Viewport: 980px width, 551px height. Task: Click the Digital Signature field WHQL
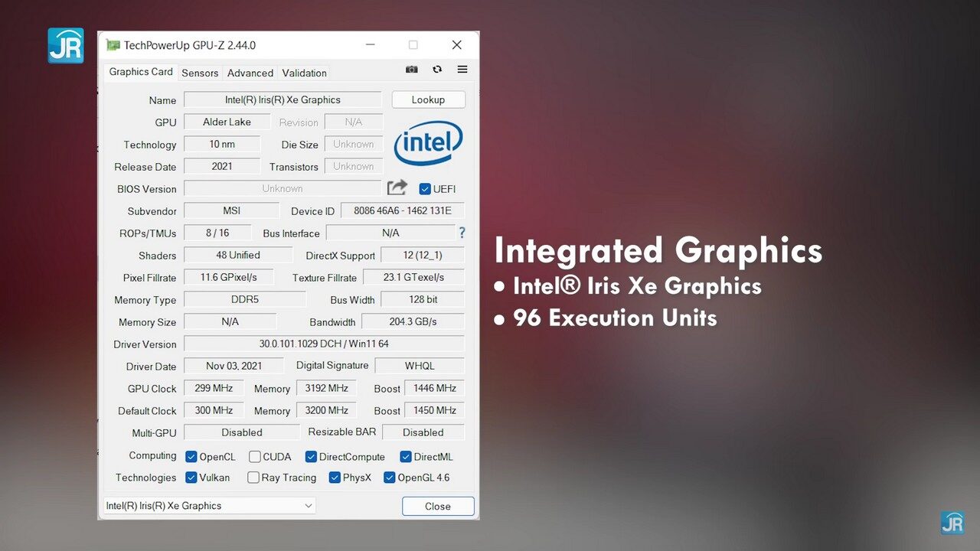coord(420,366)
